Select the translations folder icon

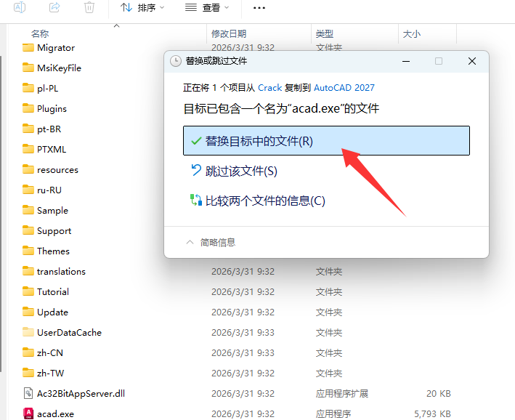[28, 272]
